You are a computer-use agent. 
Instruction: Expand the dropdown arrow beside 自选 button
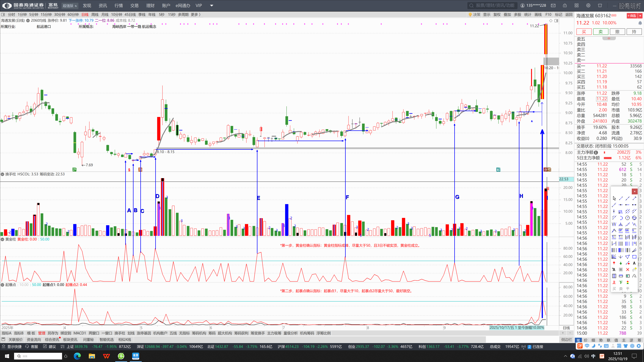(x=640, y=16)
